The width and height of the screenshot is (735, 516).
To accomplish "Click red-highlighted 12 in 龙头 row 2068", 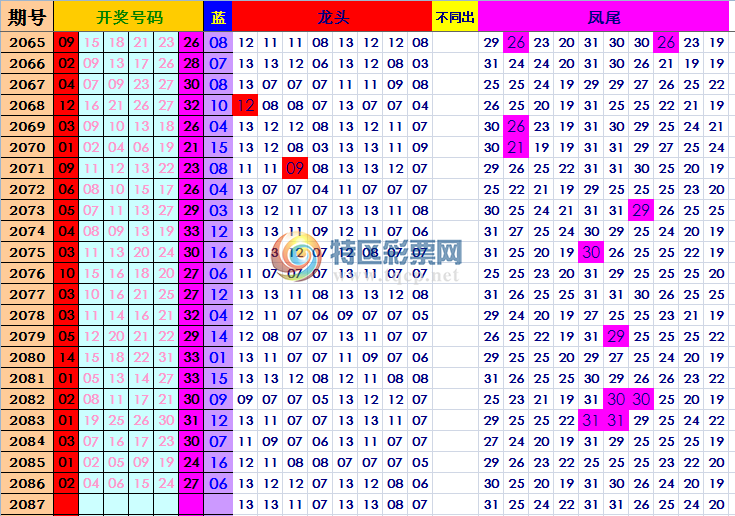I will click(245, 105).
